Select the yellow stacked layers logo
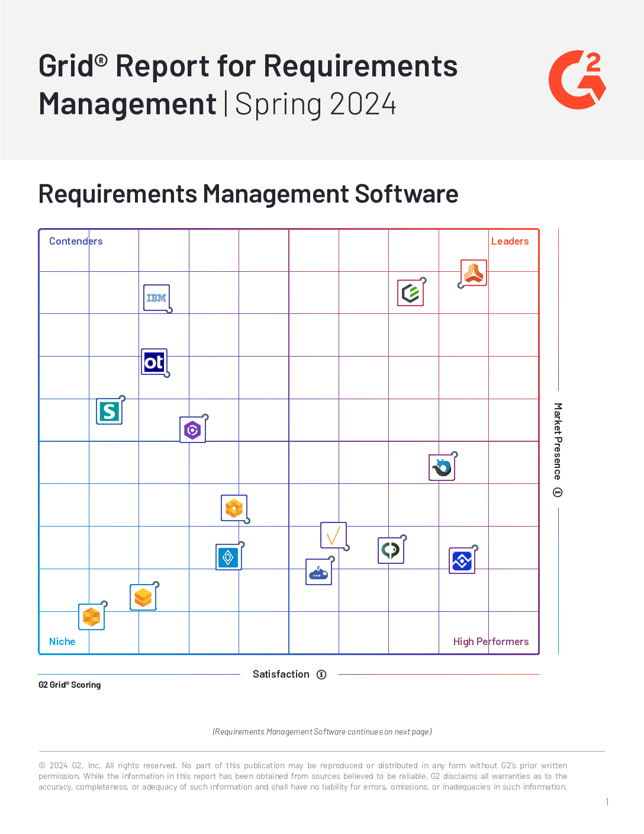Image resolution: width=644 pixels, height=834 pixels. (x=143, y=598)
